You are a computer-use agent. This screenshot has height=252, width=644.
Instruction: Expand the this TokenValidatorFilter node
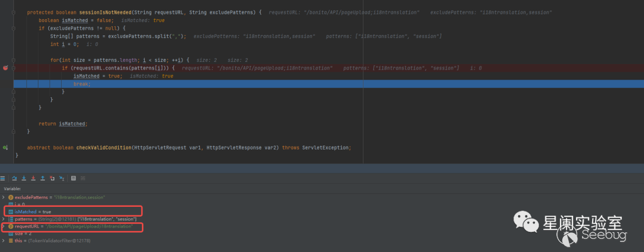(4, 241)
